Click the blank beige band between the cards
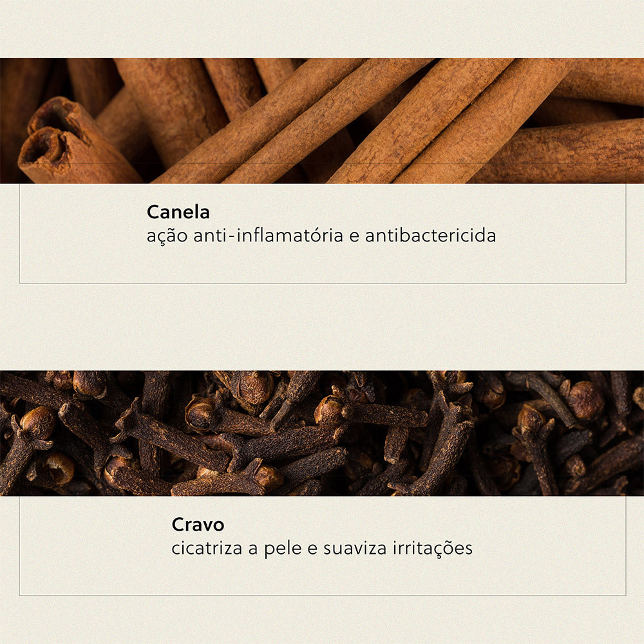This screenshot has height=644, width=644. [322, 327]
